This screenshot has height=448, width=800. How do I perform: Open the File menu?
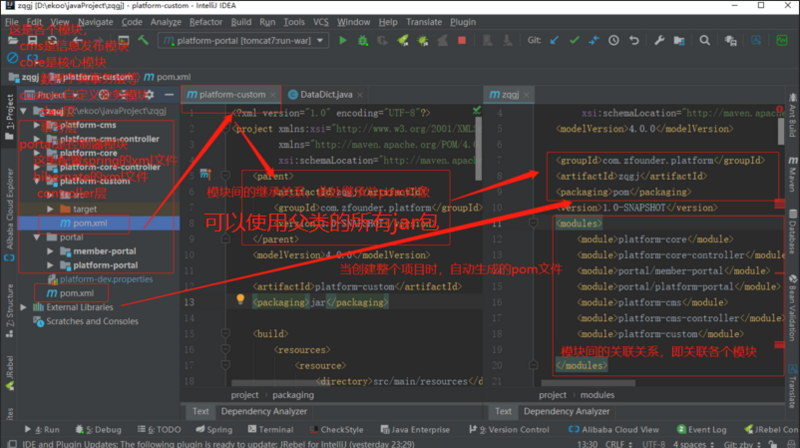coord(12,22)
